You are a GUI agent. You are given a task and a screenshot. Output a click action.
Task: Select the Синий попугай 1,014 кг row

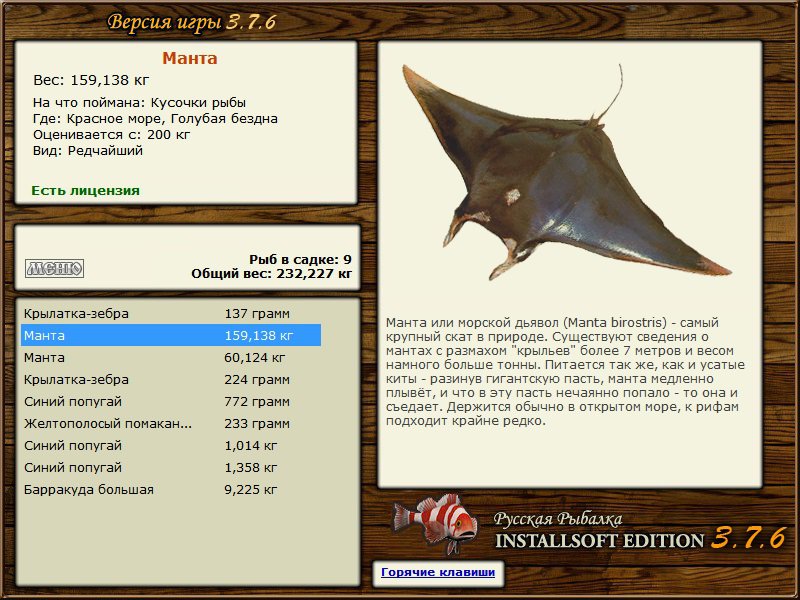click(x=171, y=445)
